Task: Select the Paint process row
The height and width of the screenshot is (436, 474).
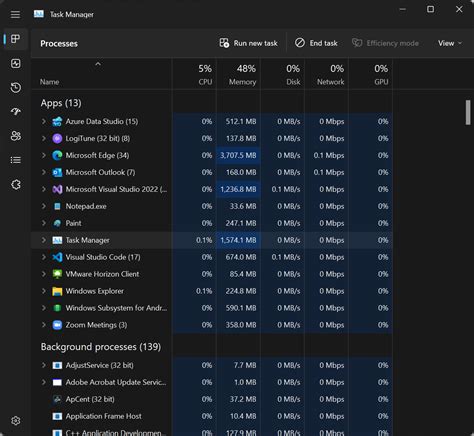Action: pos(212,223)
